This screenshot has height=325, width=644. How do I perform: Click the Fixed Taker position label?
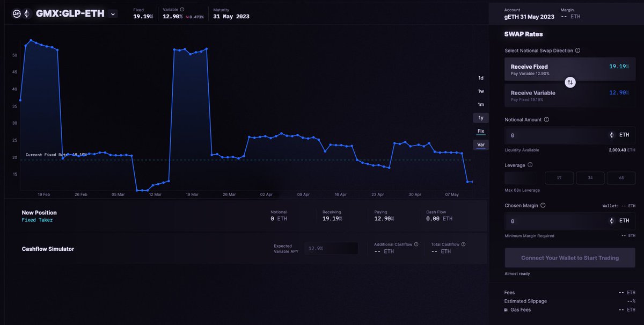pos(37,220)
